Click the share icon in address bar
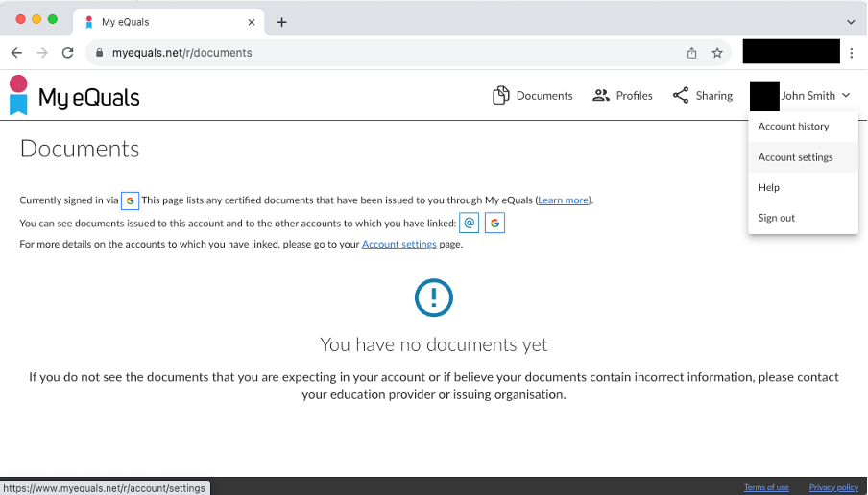The width and height of the screenshot is (868, 495). (691, 53)
